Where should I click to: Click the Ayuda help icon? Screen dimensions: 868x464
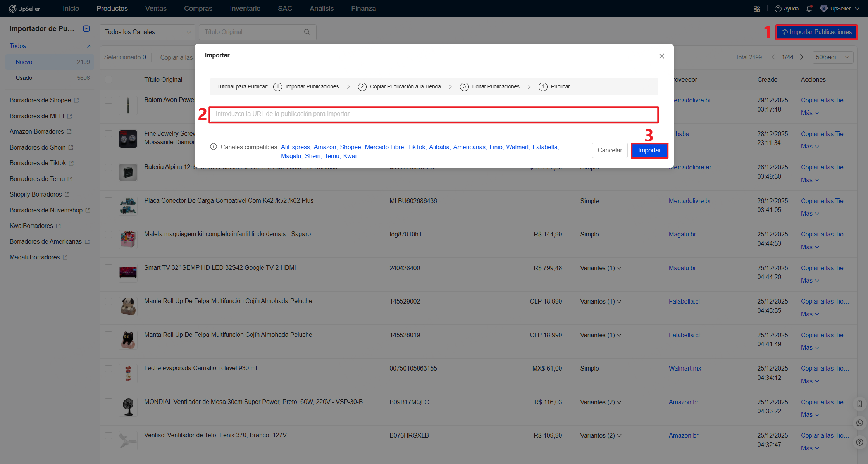pos(778,9)
